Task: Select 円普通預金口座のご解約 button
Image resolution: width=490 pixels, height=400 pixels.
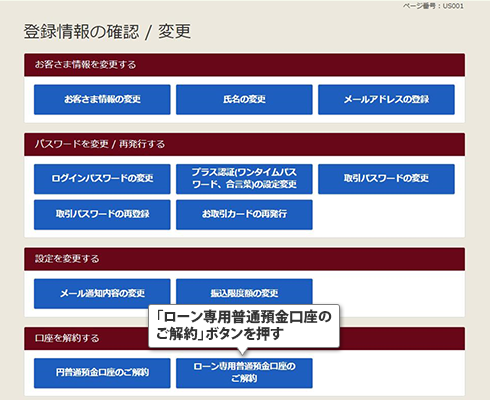Action: (102, 373)
